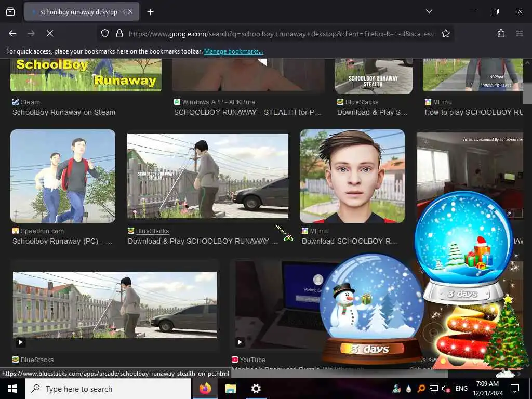This screenshot has height=399, width=532.
Task: Open BlueStacks fence and car image
Action: coord(208,176)
